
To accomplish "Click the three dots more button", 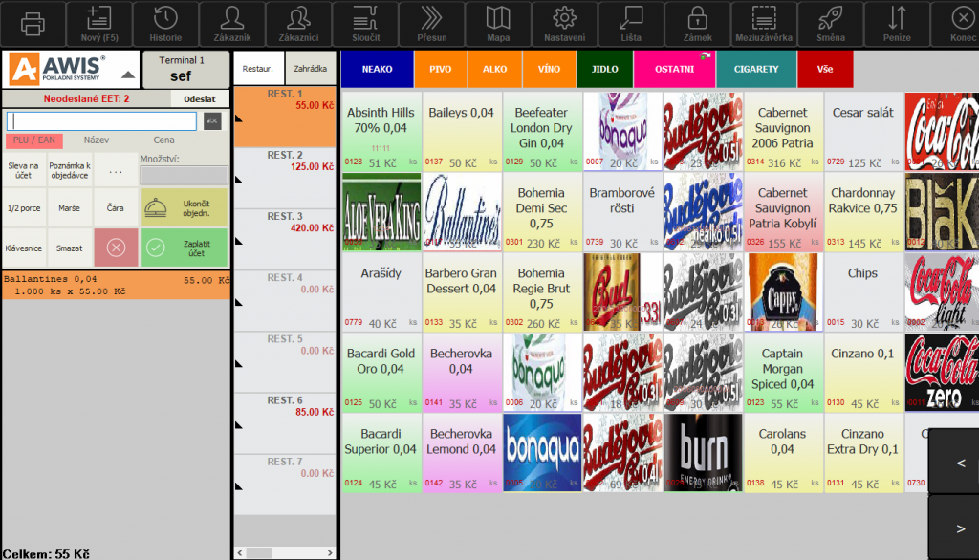I will (x=116, y=170).
